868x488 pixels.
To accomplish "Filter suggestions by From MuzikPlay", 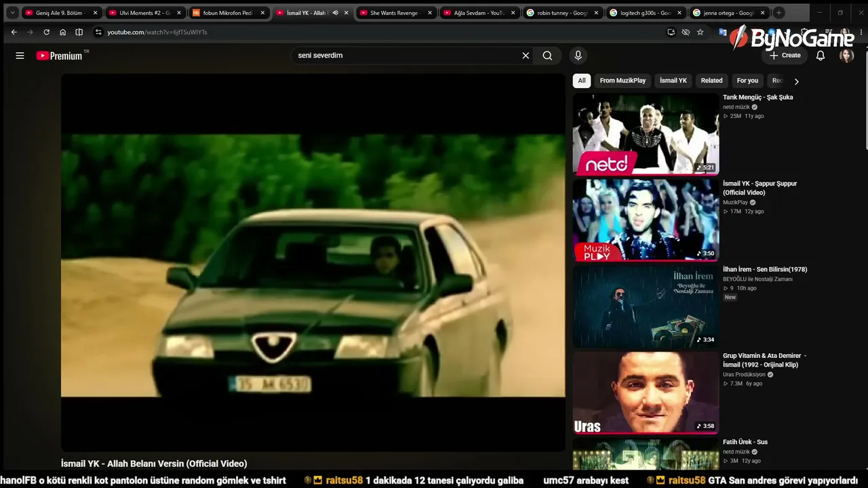I will coord(623,81).
